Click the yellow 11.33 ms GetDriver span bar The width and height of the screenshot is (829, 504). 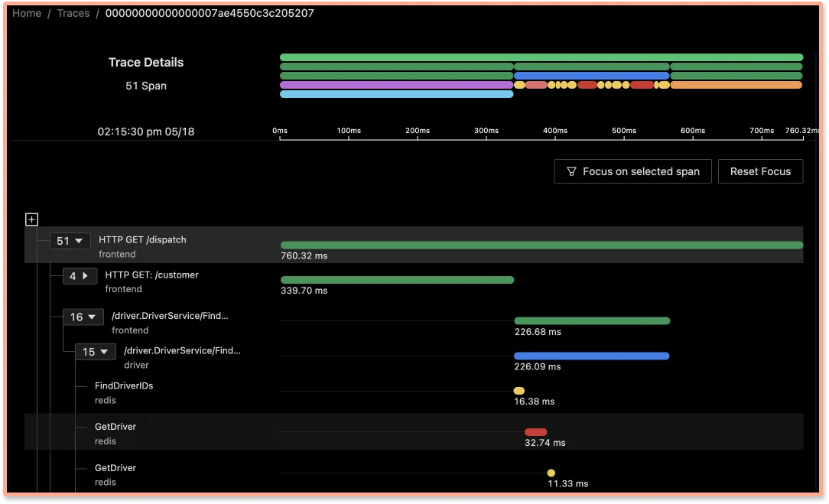(551, 473)
